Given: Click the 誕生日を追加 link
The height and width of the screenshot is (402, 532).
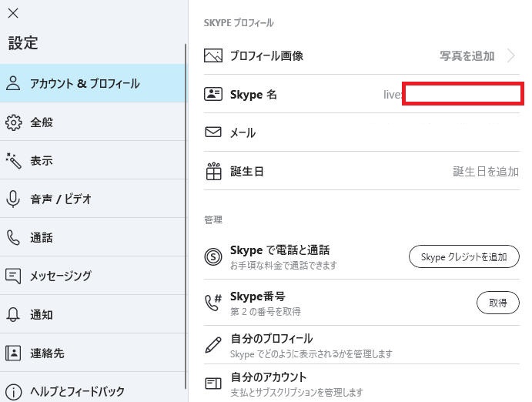Looking at the screenshot, I should pyautogui.click(x=486, y=171).
